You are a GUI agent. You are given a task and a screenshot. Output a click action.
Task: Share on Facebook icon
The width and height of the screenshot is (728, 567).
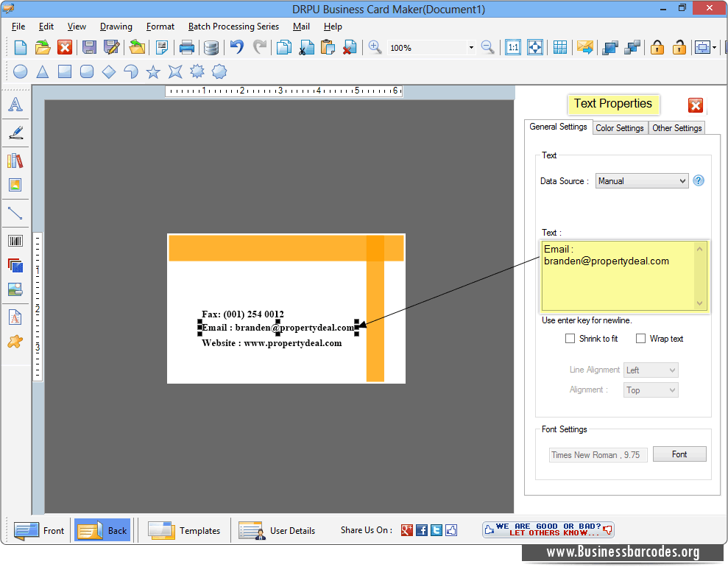pos(422,530)
